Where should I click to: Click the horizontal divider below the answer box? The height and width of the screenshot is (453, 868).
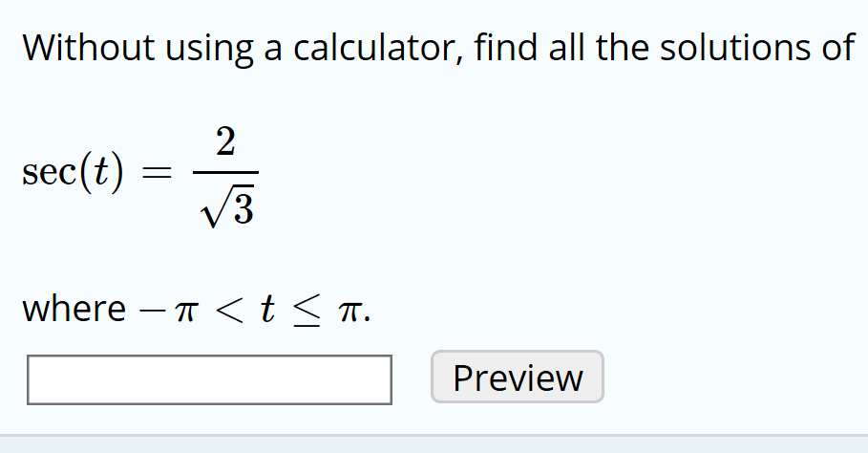(x=434, y=435)
